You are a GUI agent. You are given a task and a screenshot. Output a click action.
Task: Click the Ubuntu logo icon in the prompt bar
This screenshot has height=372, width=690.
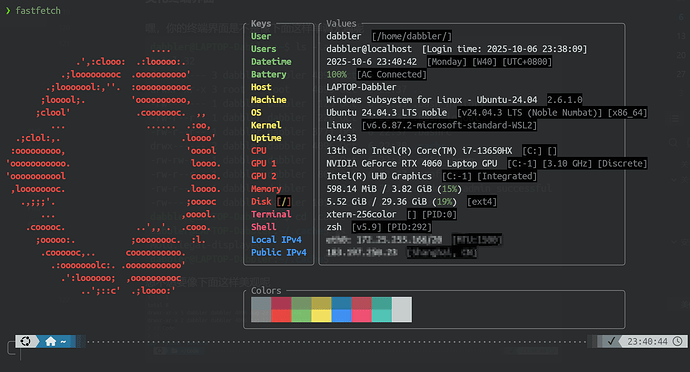click(26, 341)
